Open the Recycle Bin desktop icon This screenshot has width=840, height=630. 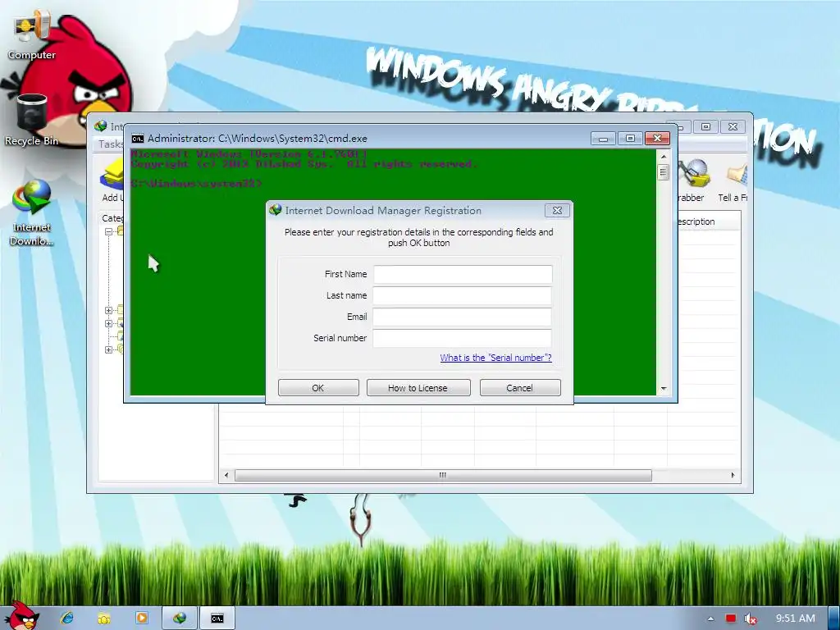point(32,120)
